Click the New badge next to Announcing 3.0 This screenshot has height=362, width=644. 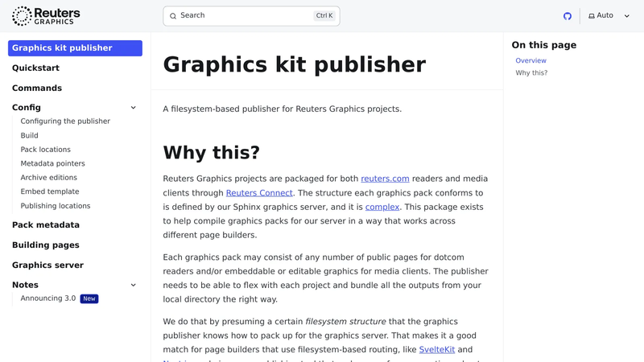click(89, 298)
